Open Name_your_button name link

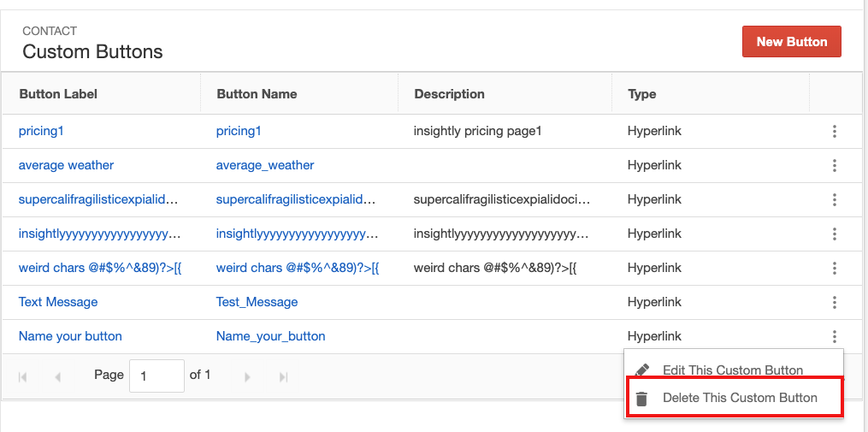click(271, 336)
